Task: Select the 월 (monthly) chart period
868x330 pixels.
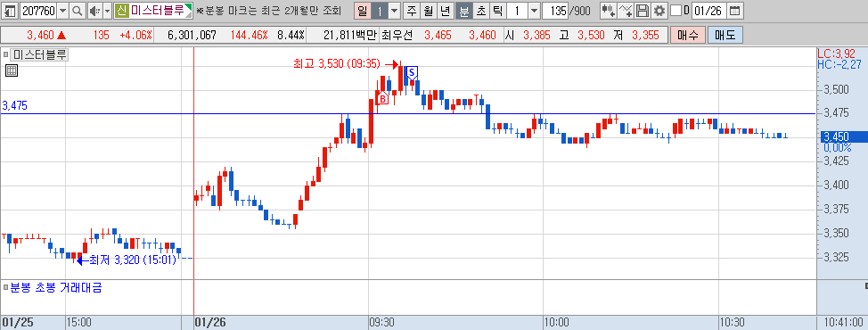Action: click(429, 10)
